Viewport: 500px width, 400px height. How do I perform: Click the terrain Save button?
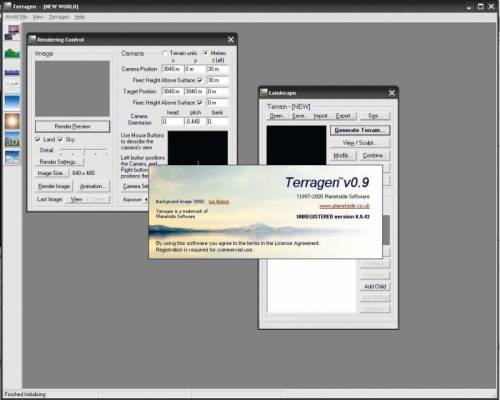coord(299,116)
